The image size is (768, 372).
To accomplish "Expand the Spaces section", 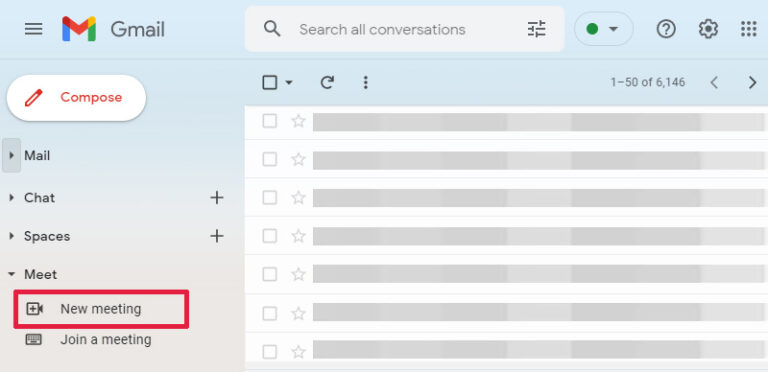I will (x=11, y=236).
